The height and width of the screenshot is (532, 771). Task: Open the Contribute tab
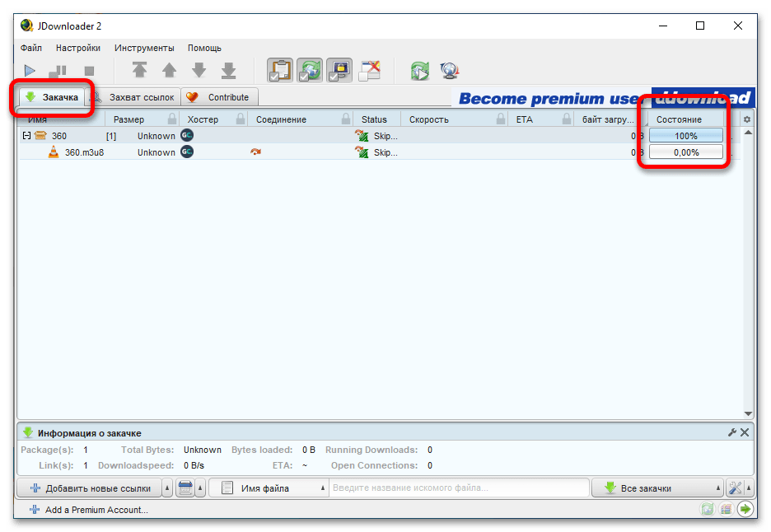(x=220, y=97)
